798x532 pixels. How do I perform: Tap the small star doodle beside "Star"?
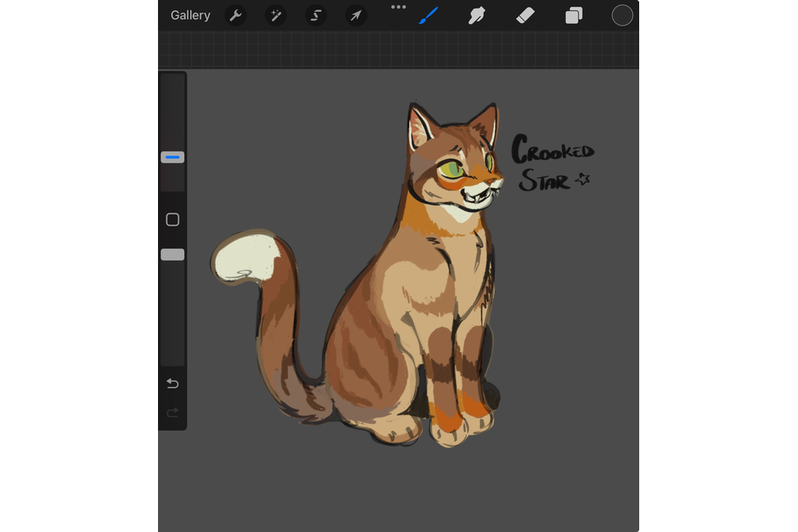(x=583, y=179)
